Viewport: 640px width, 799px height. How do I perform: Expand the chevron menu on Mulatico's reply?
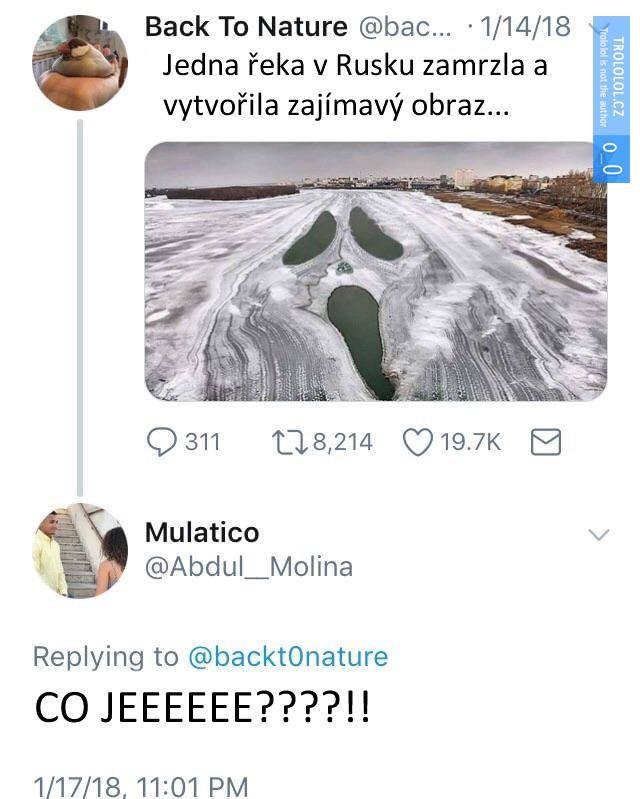[597, 535]
